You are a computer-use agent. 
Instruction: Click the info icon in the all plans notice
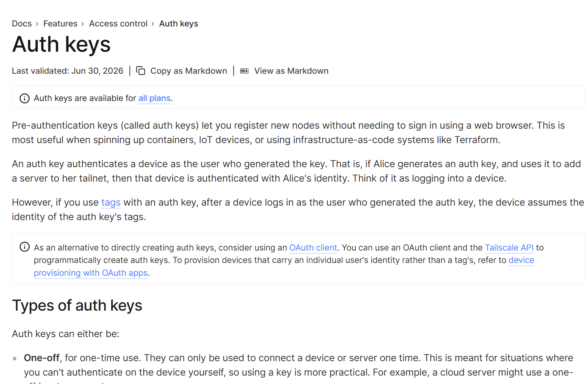click(x=24, y=98)
